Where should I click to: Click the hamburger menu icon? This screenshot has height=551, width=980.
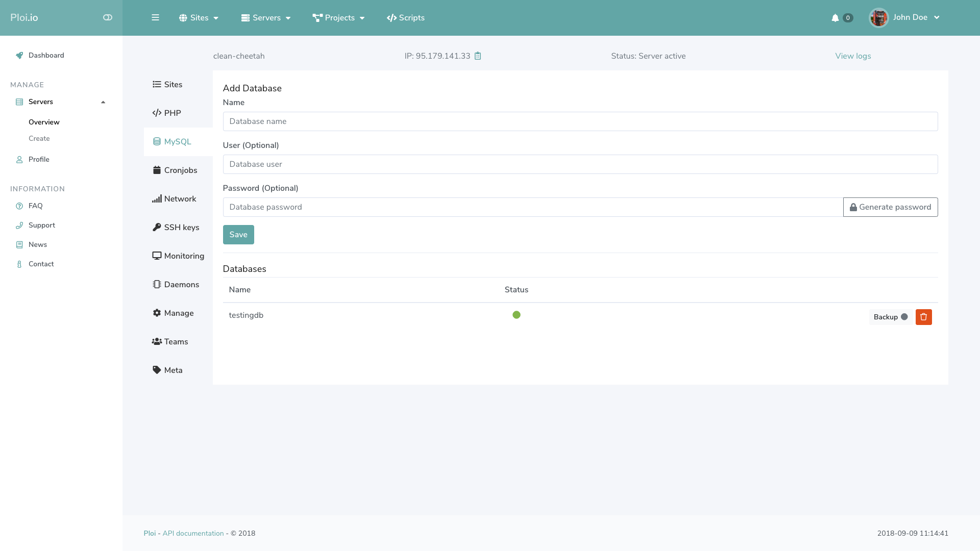click(x=155, y=17)
